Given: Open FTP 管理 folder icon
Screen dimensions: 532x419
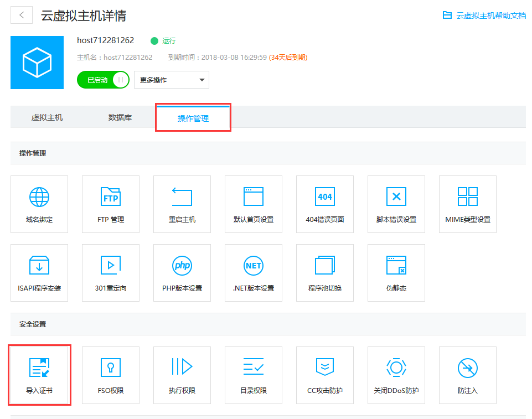Looking at the screenshot, I should (111, 197).
